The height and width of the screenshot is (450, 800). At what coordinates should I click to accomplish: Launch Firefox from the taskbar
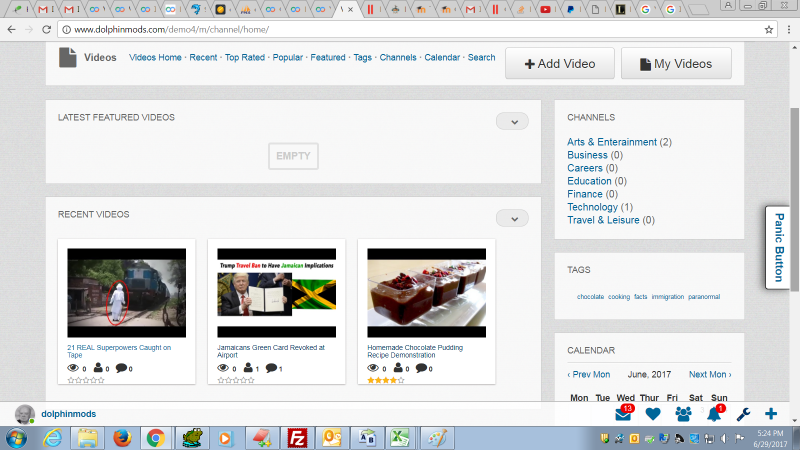point(122,438)
